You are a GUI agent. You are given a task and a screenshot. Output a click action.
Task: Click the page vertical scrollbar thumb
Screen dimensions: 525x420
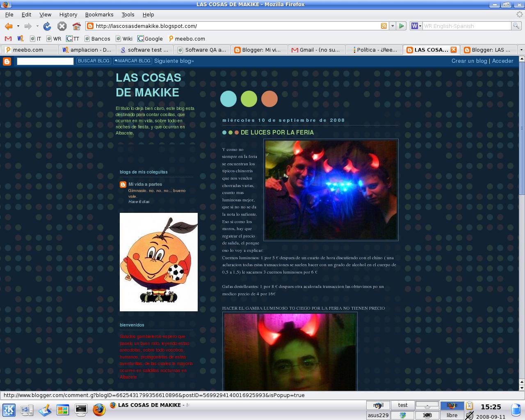tap(522, 128)
